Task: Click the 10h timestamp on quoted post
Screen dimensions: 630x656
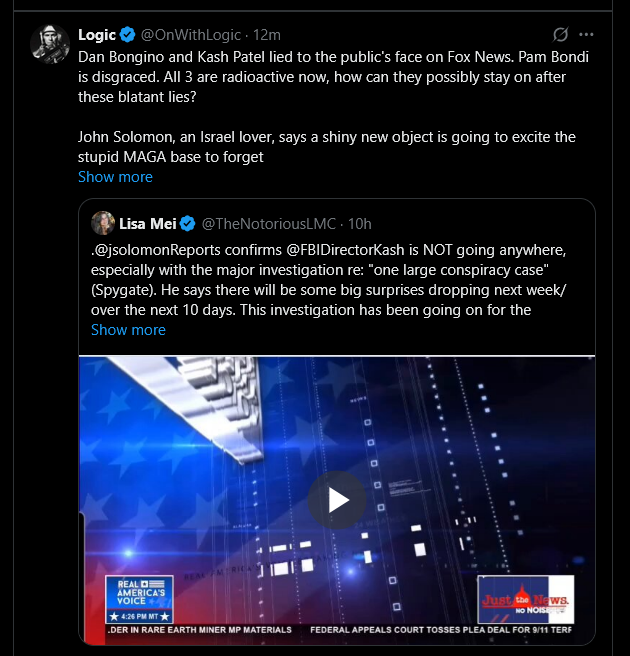Action: 360,224
